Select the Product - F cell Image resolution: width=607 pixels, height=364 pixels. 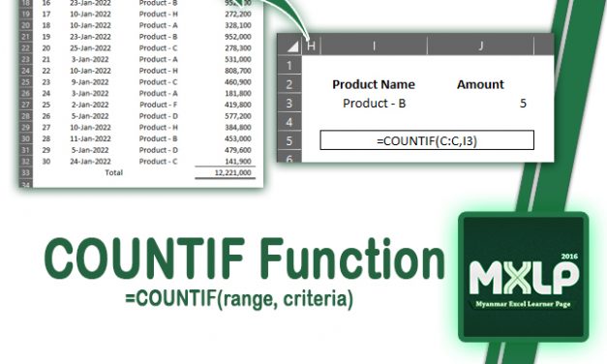[x=159, y=105]
